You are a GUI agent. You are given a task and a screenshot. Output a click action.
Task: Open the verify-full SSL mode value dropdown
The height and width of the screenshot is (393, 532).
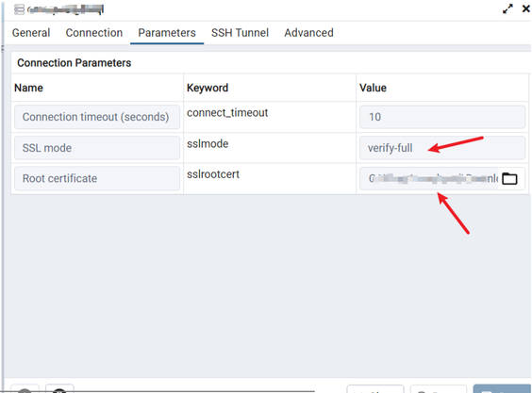[x=442, y=148]
